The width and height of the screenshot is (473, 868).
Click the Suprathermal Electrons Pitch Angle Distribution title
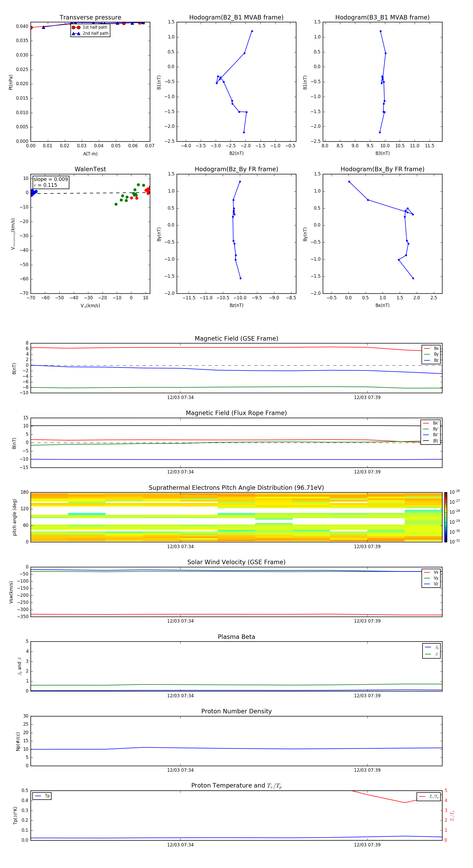236,488
